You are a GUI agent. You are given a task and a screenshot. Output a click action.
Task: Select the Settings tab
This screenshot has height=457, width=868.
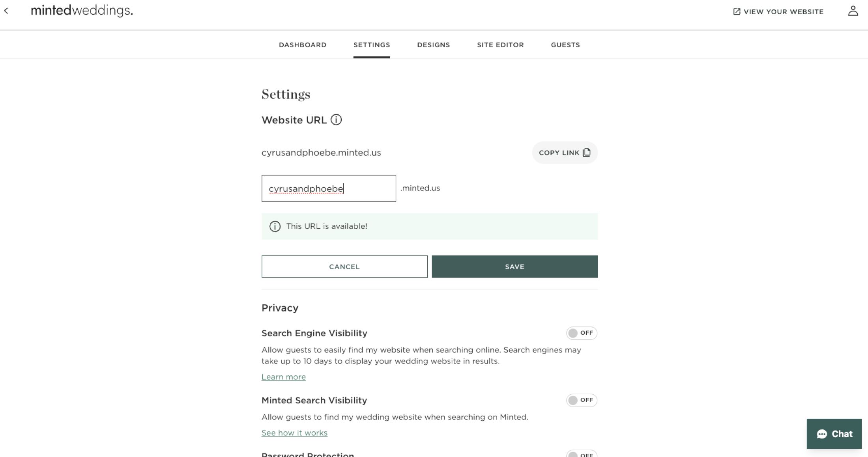click(372, 45)
